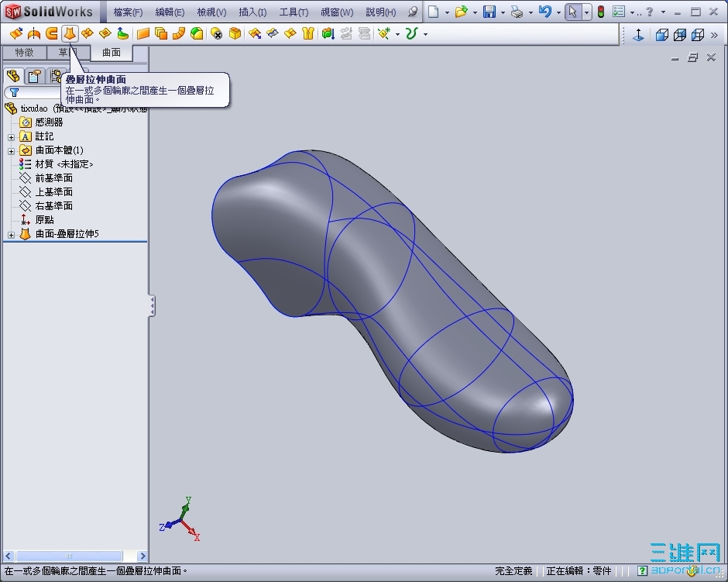The image size is (728, 582).
Task: Open the 檔案(F) menu
Action: pos(128,12)
